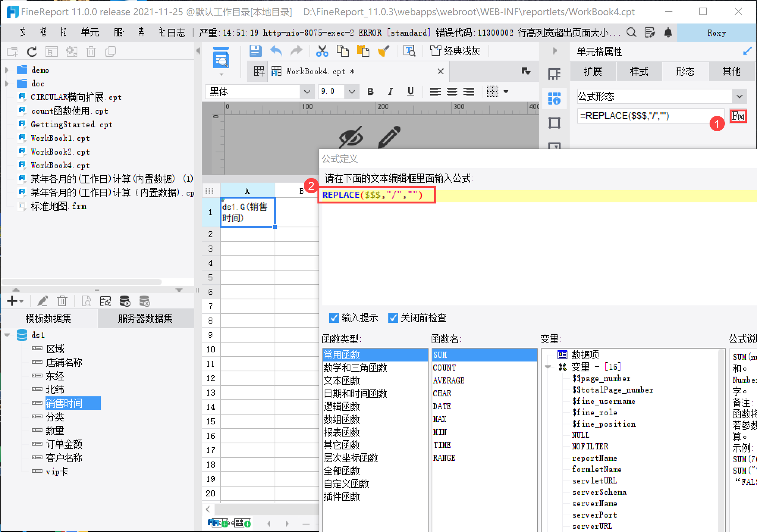This screenshot has width=757, height=532.
Task: Toggle Bold formatting button
Action: [x=371, y=91]
